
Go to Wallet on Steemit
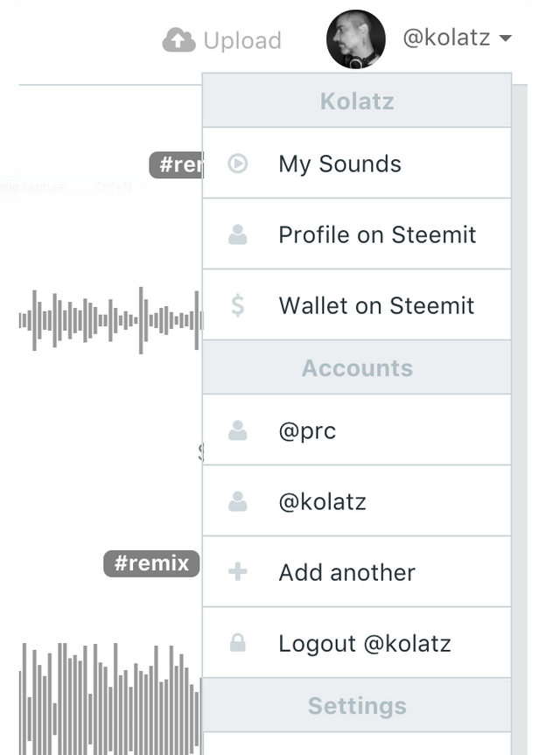pyautogui.click(x=376, y=305)
